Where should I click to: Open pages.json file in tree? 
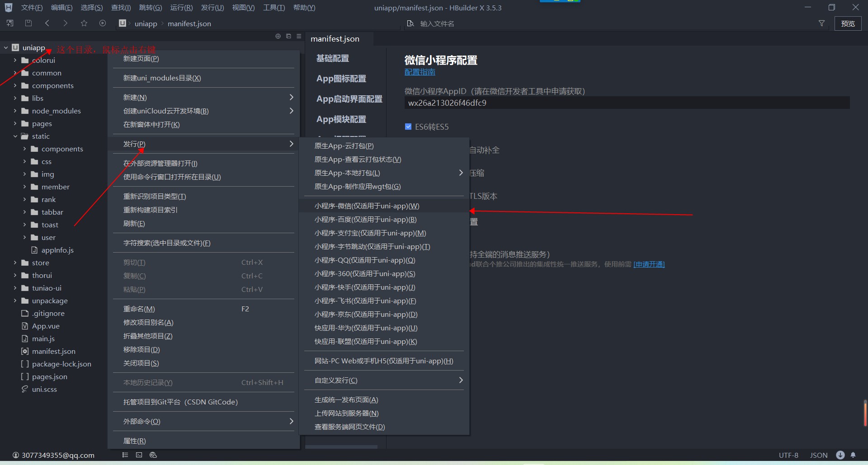pos(49,376)
